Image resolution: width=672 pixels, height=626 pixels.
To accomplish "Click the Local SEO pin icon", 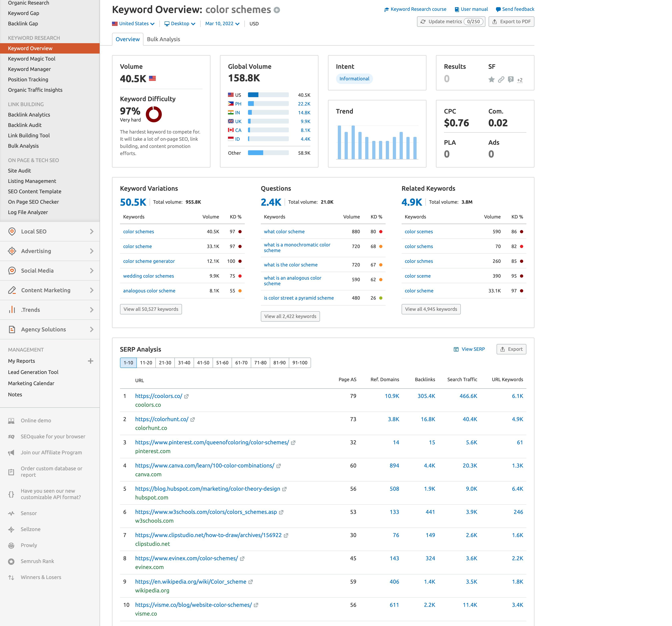I will (12, 231).
